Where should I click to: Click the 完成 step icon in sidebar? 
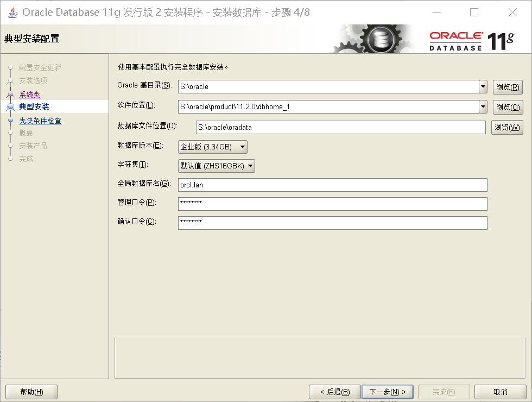pos(11,159)
